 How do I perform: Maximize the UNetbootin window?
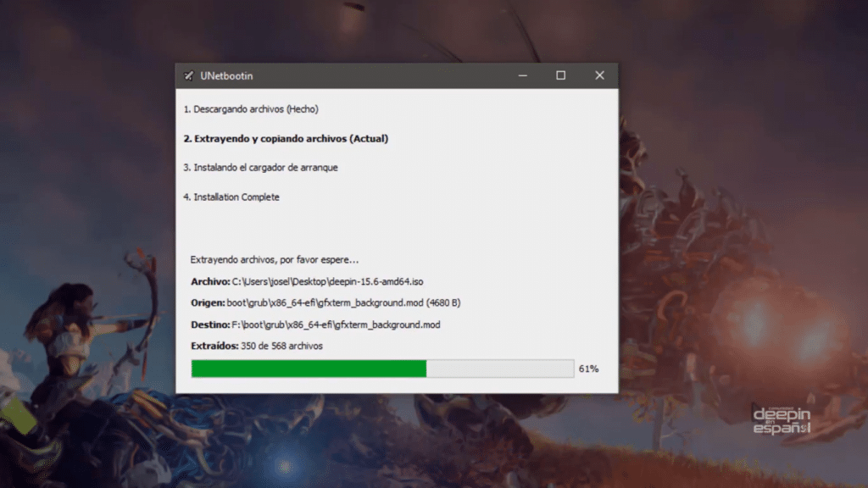click(x=560, y=76)
